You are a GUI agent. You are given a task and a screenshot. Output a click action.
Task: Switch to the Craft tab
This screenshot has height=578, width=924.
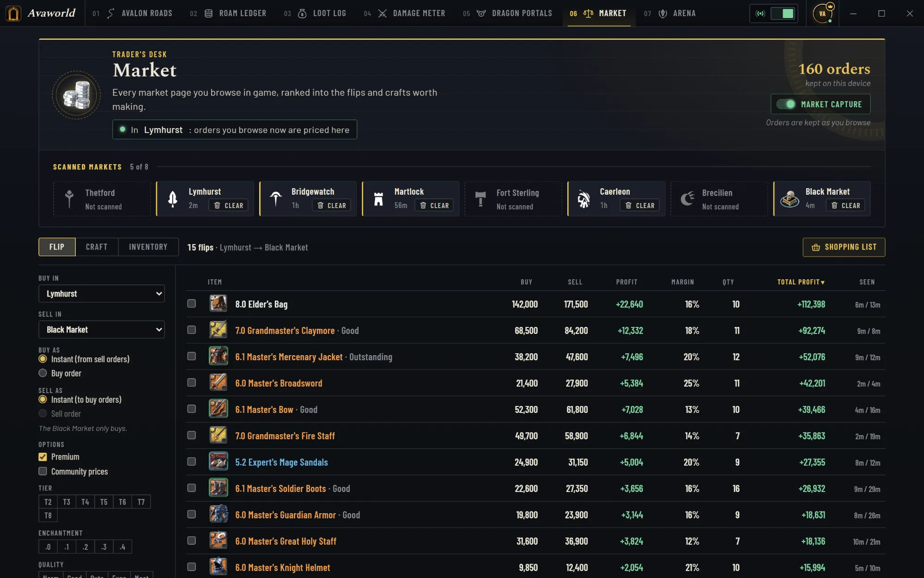point(97,247)
